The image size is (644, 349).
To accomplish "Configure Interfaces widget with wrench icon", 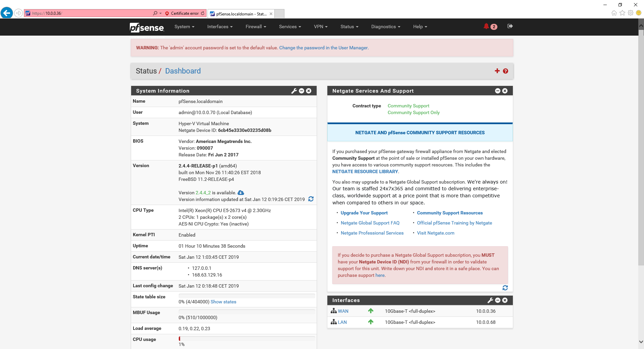I will pyautogui.click(x=490, y=300).
